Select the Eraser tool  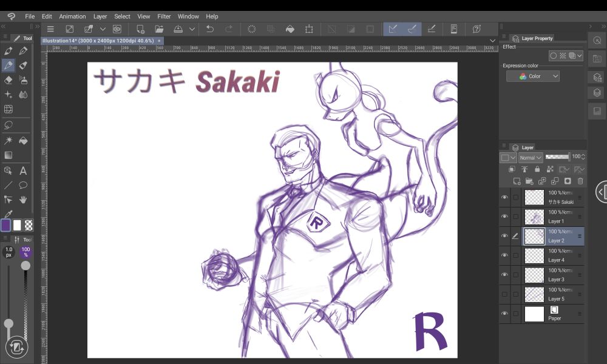pos(8,80)
